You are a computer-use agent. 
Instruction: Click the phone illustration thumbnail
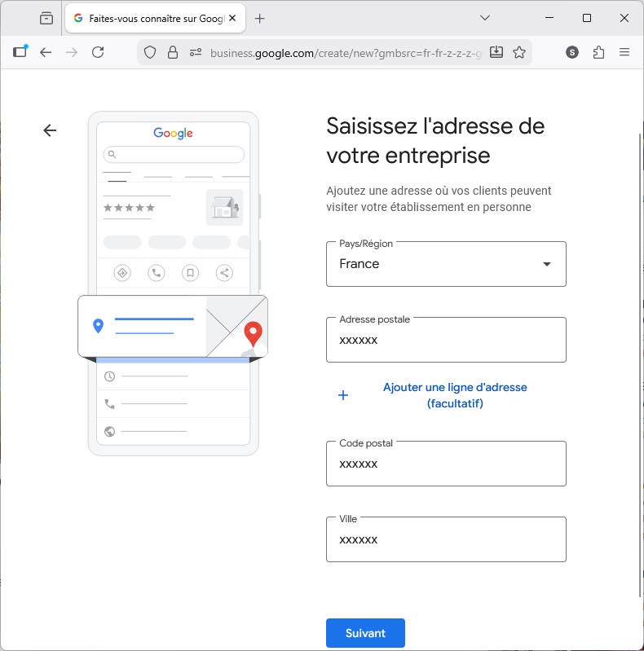point(173,284)
